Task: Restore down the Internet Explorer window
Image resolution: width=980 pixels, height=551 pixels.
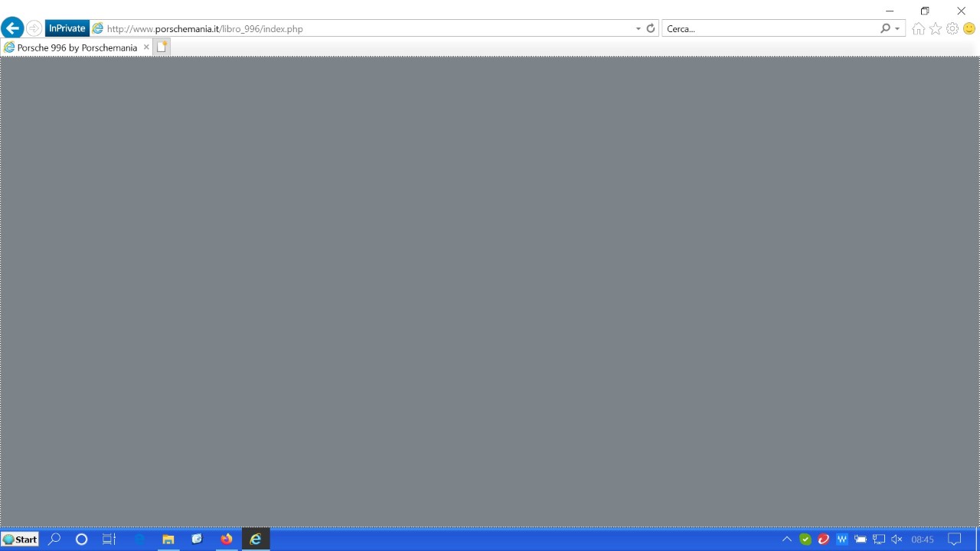Action: coord(925,11)
